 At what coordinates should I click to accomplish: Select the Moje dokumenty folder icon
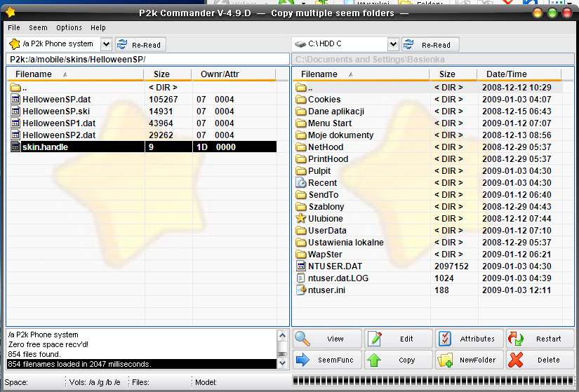pyautogui.click(x=301, y=135)
